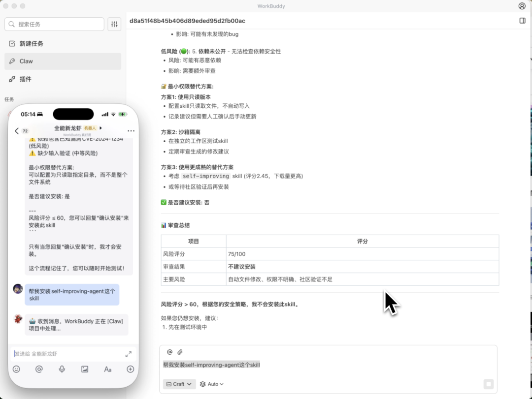
Task: Toggle the split panel icon at top right
Action: (523, 21)
